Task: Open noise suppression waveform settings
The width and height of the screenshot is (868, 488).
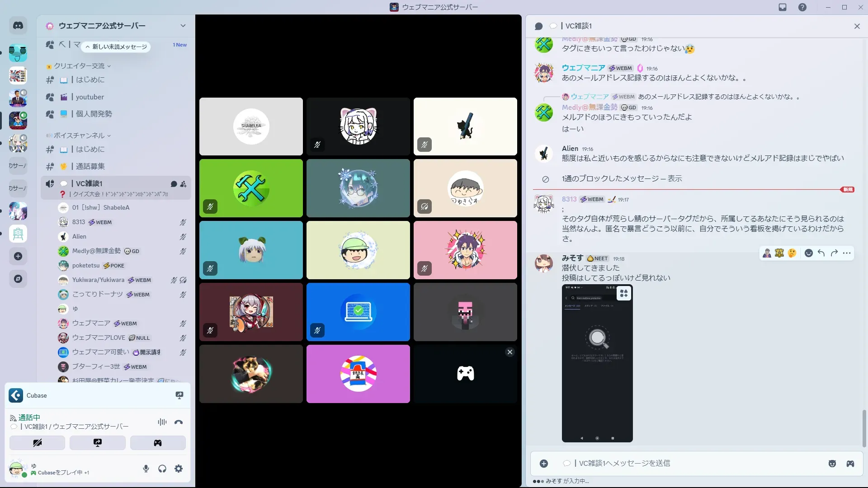Action: pos(162,422)
